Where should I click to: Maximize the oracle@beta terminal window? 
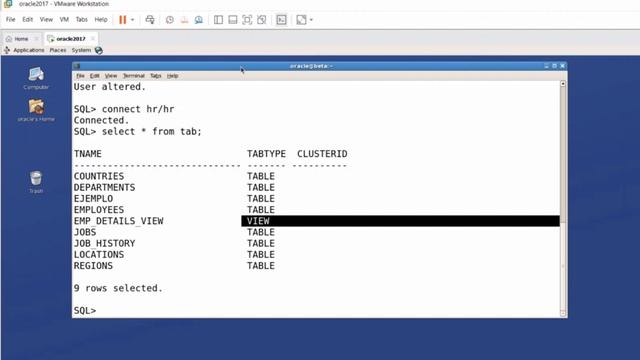click(x=554, y=66)
